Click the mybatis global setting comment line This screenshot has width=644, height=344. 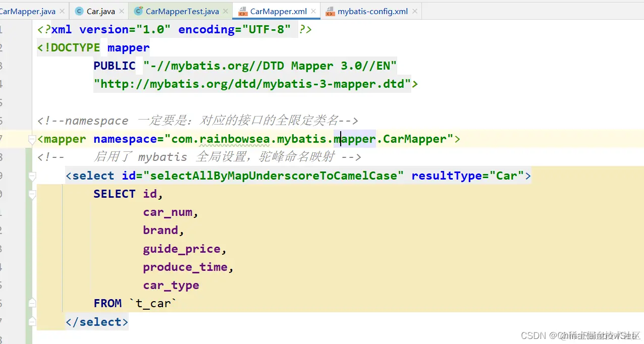click(x=199, y=157)
